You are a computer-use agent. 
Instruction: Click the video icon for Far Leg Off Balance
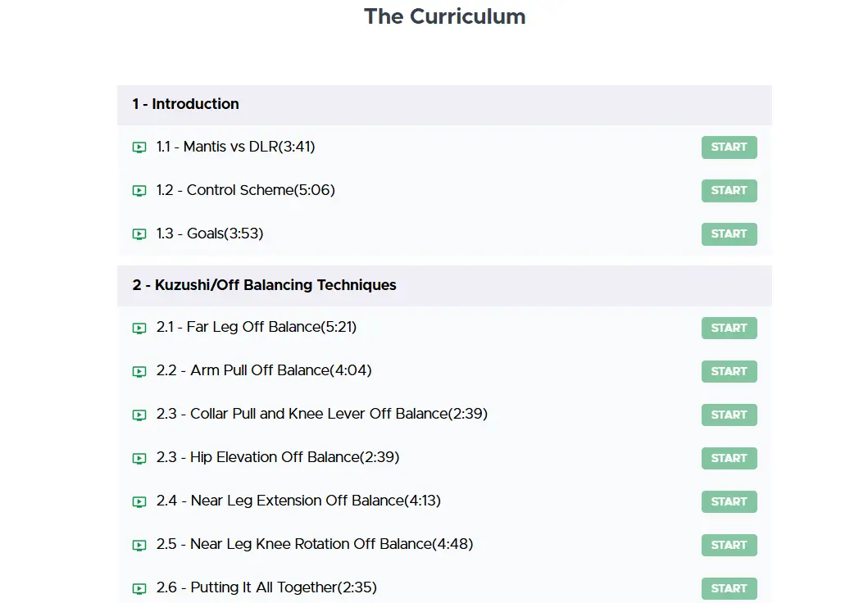[139, 328]
